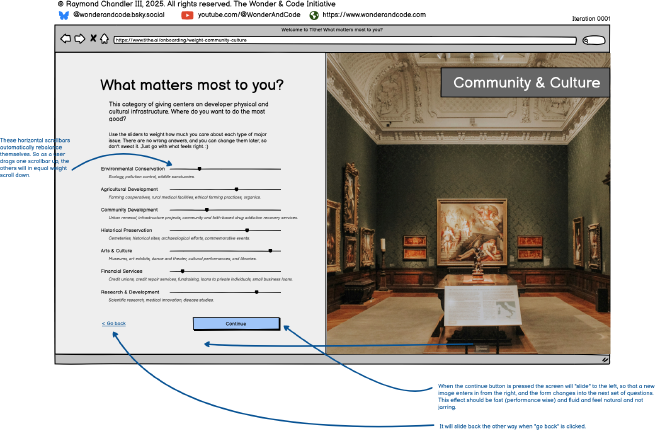Click the Raymond Chandler III copyright line

tap(197, 4)
